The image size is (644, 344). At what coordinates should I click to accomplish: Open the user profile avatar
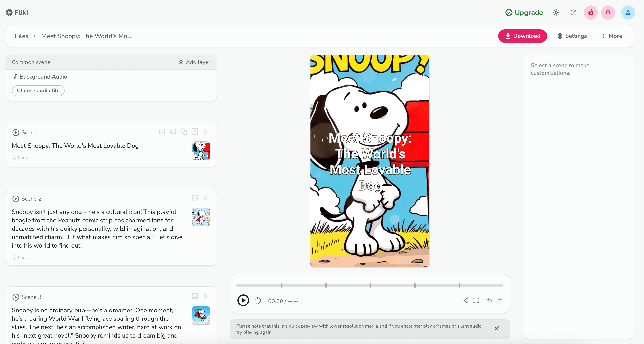pyautogui.click(x=628, y=13)
